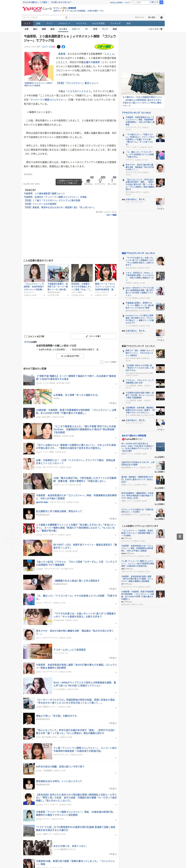Screen dimensions: 186x868
Task: Dismiss the ゴジュウジャー recommended article card
Action: (x=44, y=295)
